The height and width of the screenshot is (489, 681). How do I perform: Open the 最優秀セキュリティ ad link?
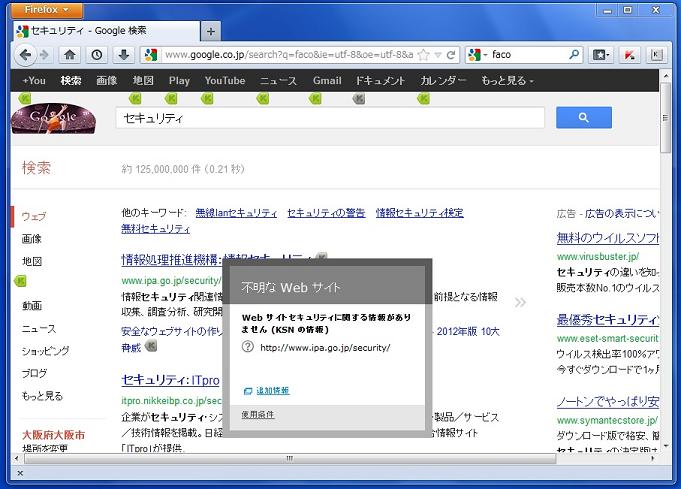tap(608, 320)
